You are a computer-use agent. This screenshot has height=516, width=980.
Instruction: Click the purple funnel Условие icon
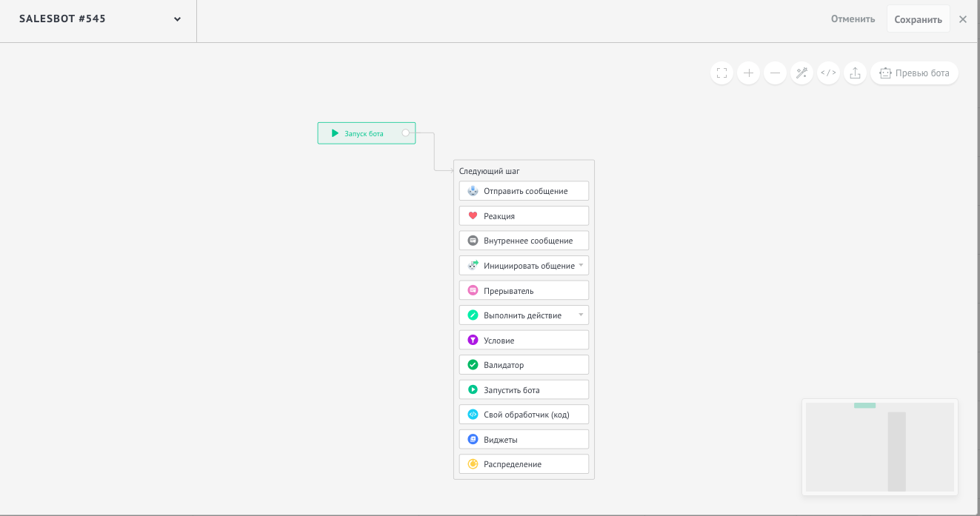coord(473,341)
